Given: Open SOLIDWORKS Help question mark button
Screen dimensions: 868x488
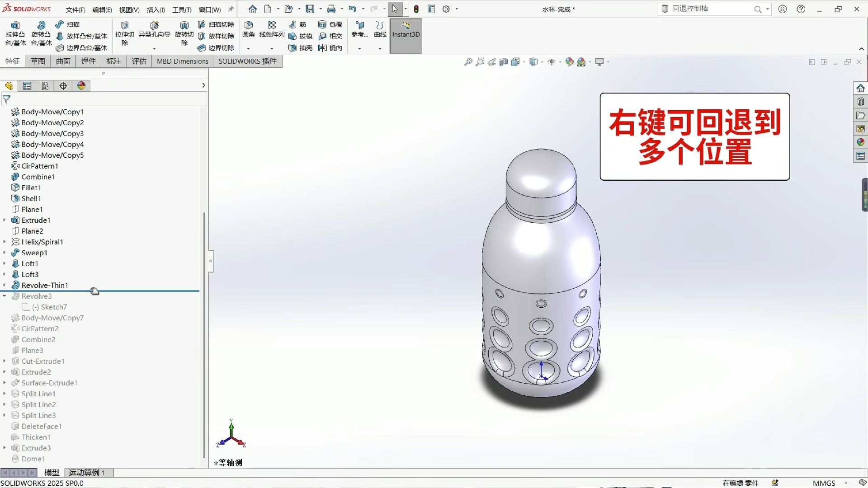Looking at the screenshot, I should [x=801, y=9].
